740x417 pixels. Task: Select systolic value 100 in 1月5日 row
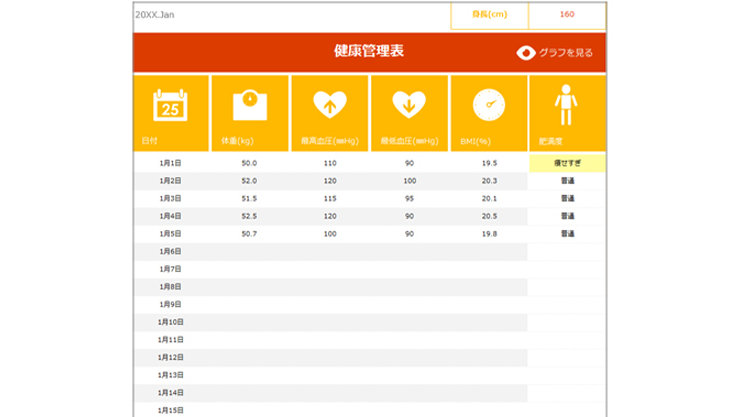click(330, 234)
